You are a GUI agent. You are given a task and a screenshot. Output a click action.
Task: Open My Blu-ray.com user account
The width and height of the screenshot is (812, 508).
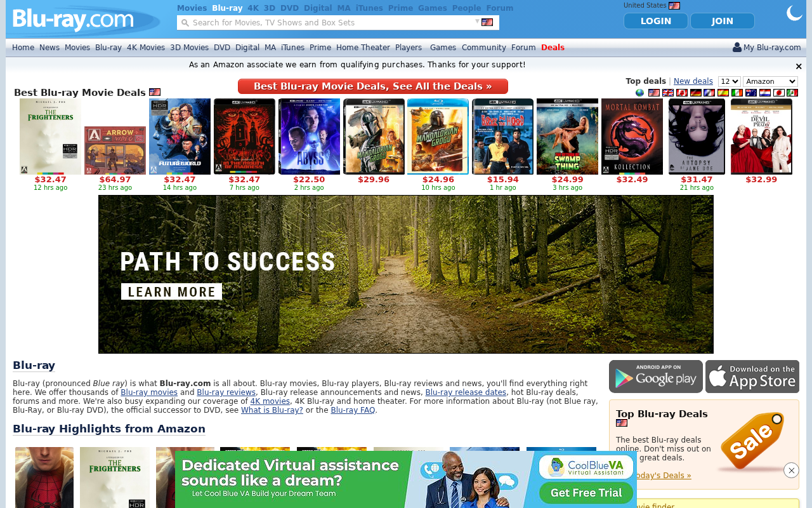[767, 48]
